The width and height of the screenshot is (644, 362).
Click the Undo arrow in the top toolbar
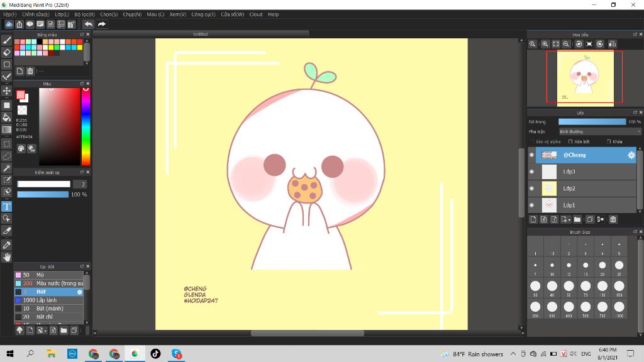click(88, 25)
